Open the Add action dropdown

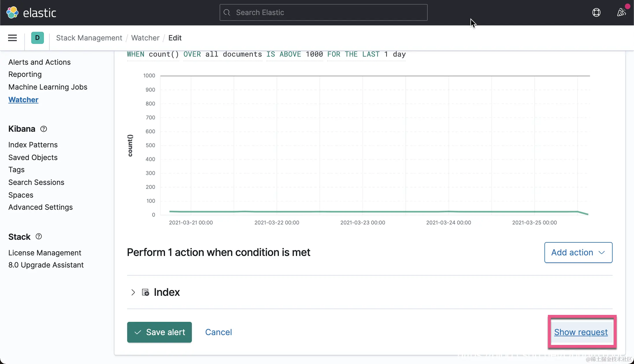tap(578, 252)
